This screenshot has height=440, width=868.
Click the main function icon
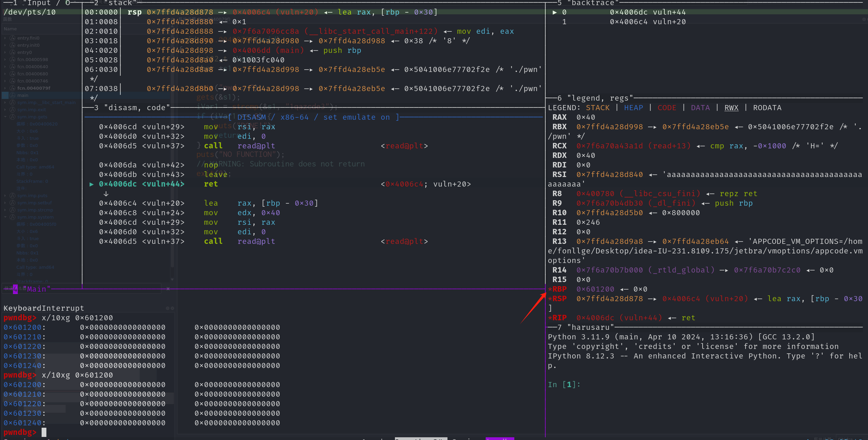coord(13,95)
